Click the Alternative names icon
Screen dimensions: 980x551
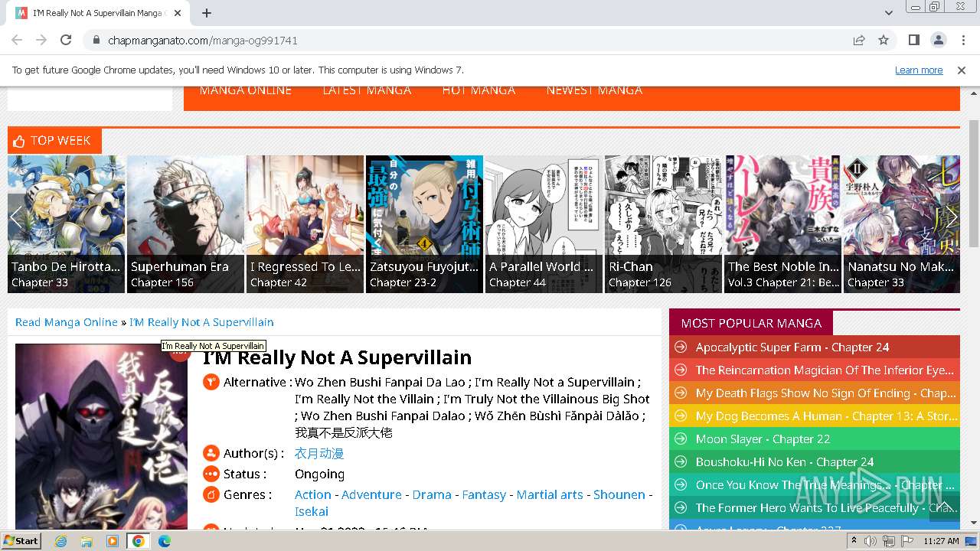click(x=211, y=382)
